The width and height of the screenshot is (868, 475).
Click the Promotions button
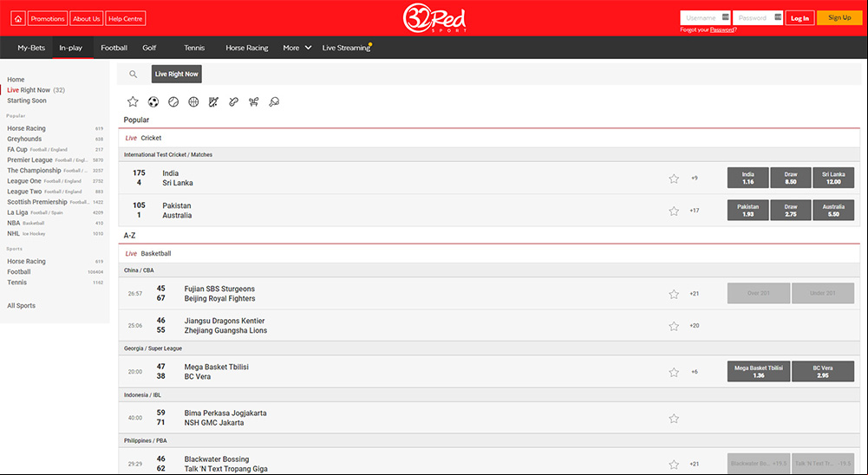(48, 18)
